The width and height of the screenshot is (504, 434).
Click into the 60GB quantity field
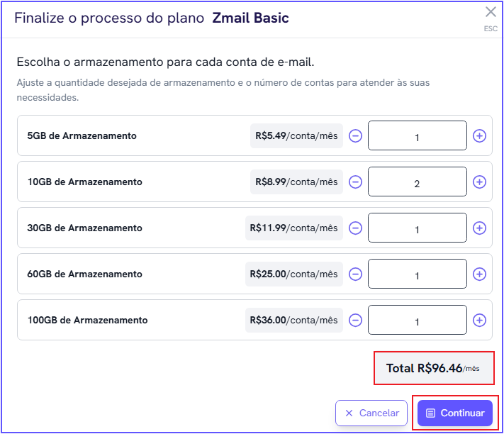click(x=417, y=274)
